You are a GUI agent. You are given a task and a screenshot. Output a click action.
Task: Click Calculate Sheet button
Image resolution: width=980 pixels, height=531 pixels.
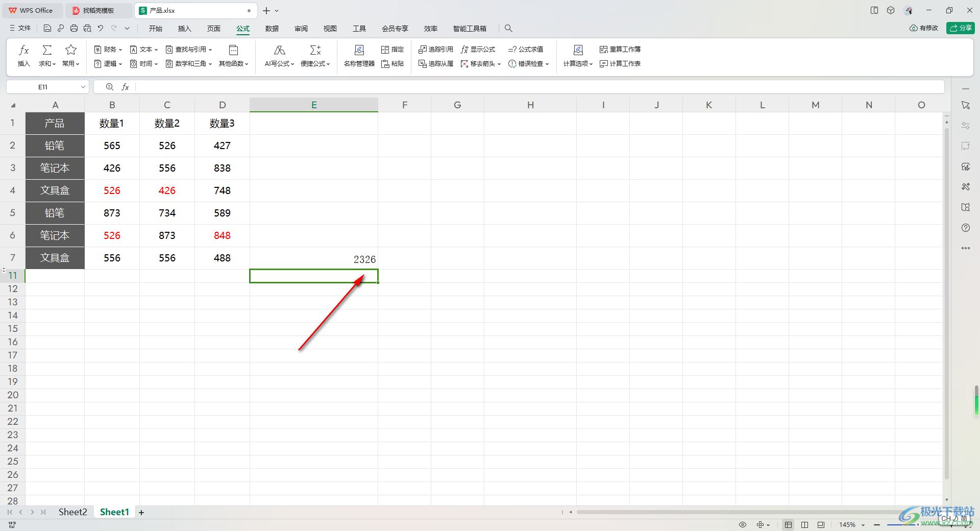620,64
